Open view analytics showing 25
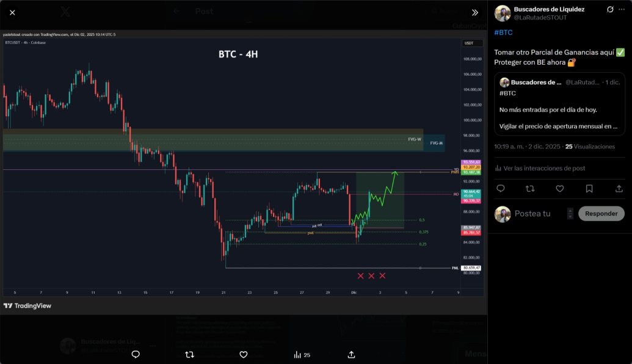 point(302,355)
